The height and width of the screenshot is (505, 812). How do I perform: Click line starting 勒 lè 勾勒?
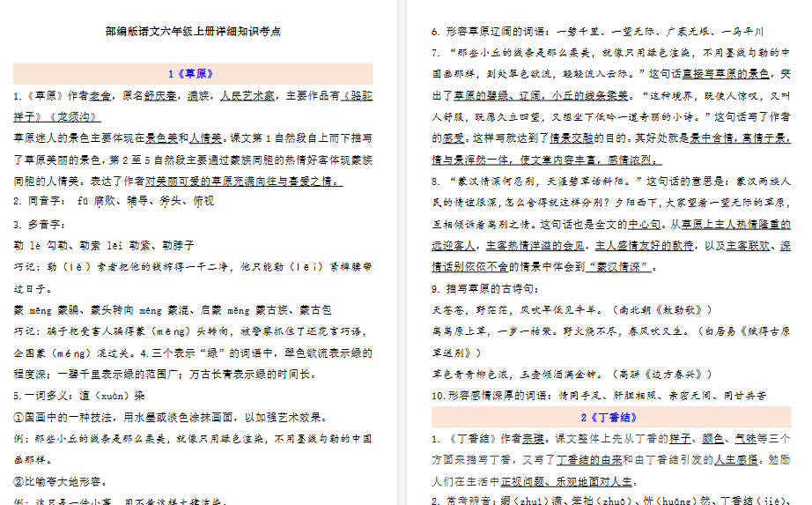[x=104, y=245]
